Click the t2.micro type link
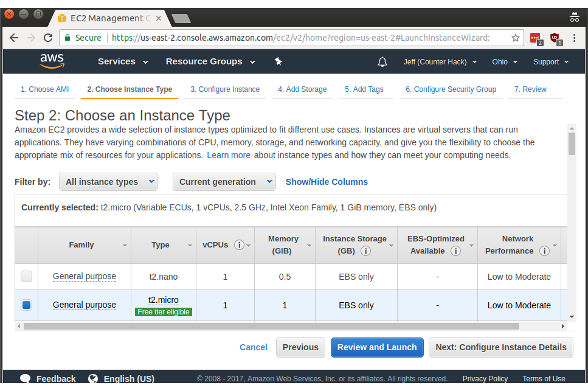Image resolution: width=588 pixels, height=391 pixels. [164, 300]
